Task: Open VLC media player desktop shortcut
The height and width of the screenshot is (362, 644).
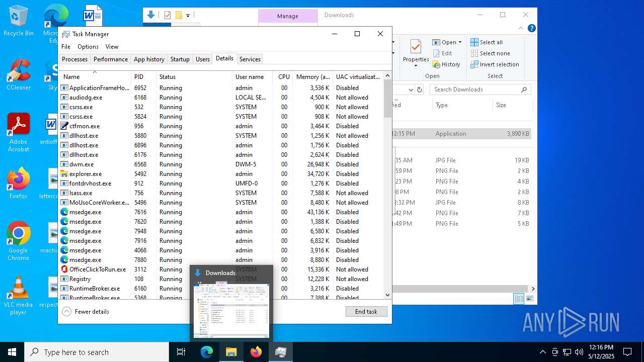Action: (x=19, y=296)
